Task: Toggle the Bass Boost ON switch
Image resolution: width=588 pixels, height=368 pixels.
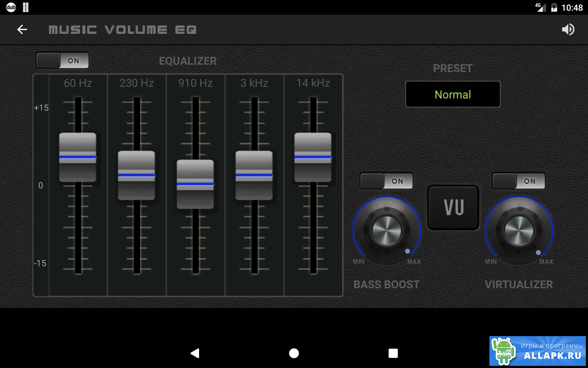Action: [x=386, y=180]
